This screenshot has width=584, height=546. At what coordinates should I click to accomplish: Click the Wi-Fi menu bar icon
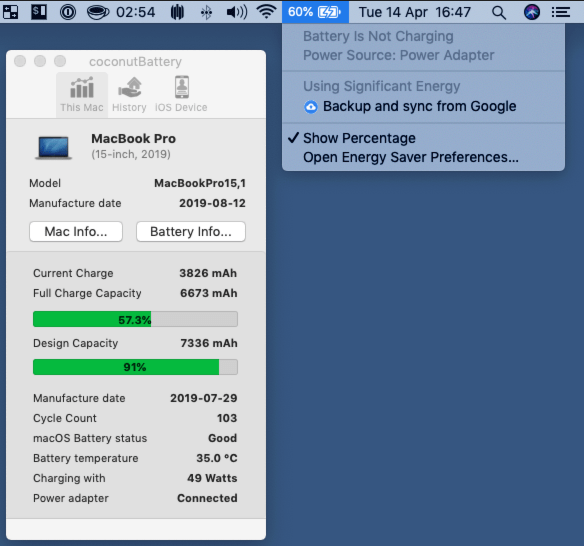coord(266,12)
